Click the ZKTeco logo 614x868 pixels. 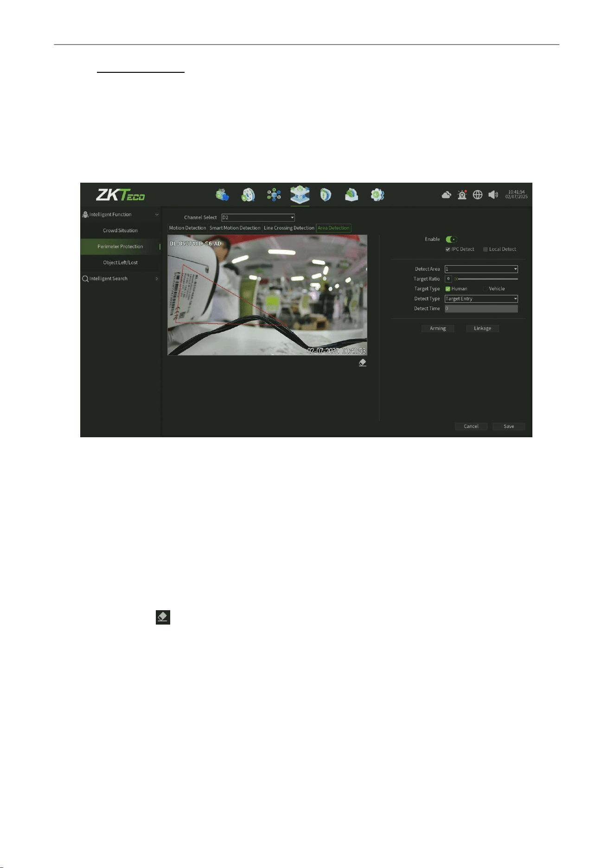120,195
